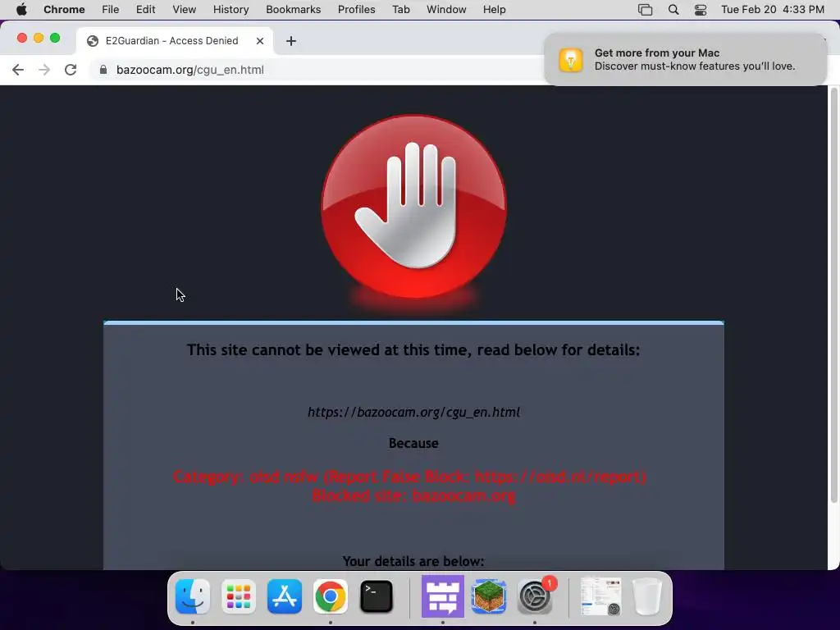Open Terminal from the Dock
The height and width of the screenshot is (630, 840).
point(376,596)
